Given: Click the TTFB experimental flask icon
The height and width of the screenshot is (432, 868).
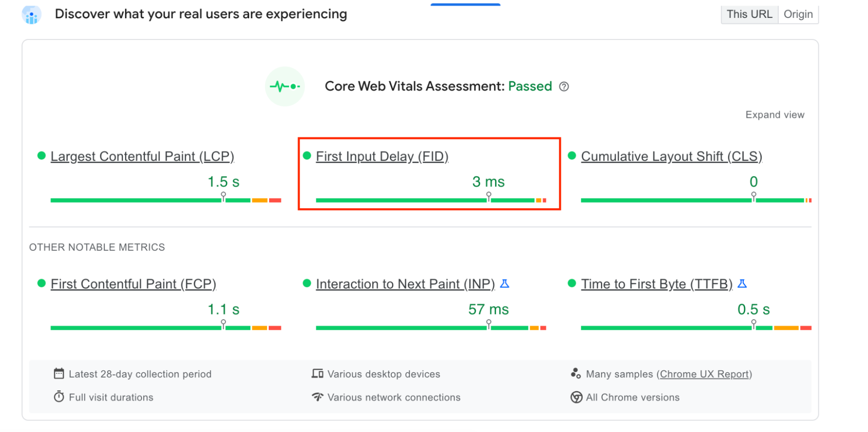Looking at the screenshot, I should coord(742,284).
